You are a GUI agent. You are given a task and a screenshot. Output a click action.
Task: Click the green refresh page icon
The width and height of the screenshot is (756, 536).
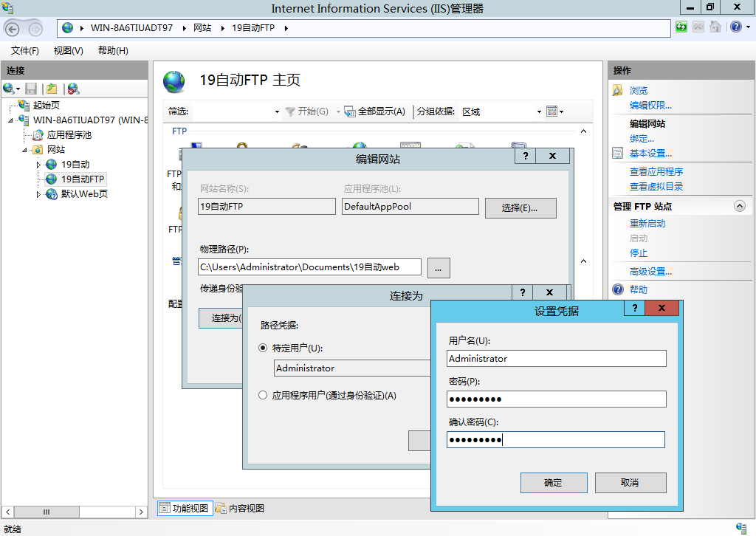coord(681,27)
